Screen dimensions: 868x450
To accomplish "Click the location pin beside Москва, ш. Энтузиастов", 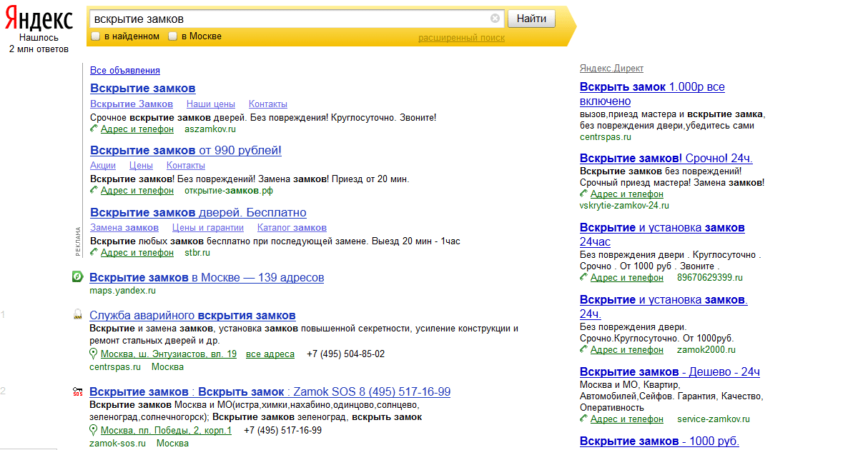I will point(93,354).
